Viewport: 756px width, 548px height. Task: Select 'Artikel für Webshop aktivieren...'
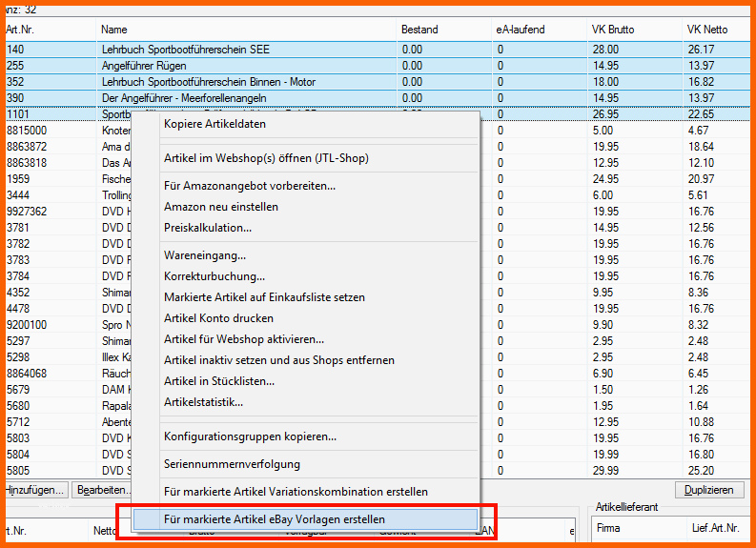[305, 339]
